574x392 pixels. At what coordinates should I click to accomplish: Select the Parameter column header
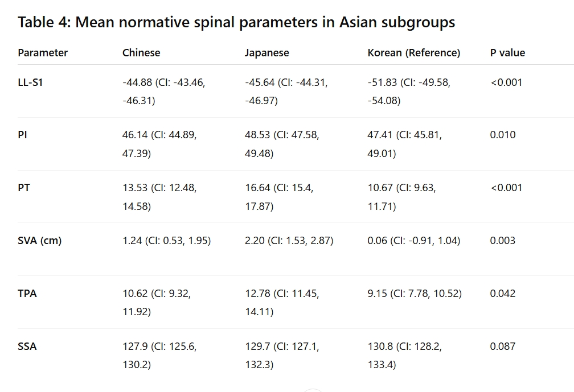pyautogui.click(x=43, y=53)
